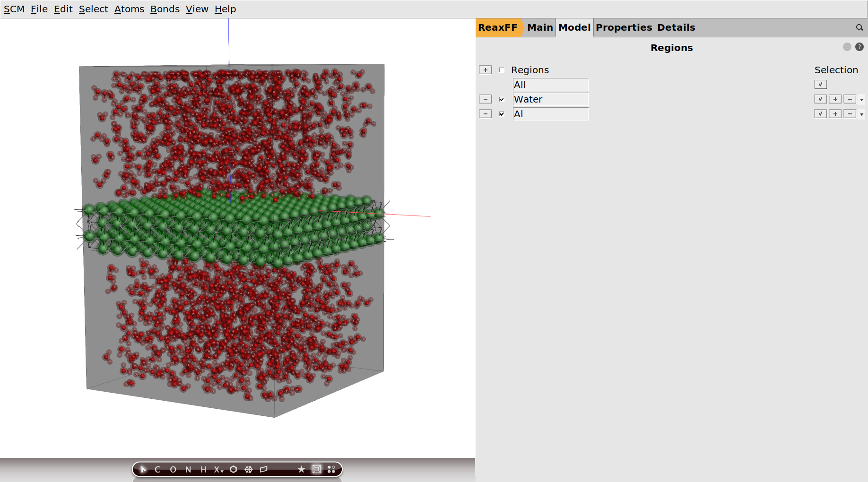Select the benzene ring structure tool

[234, 469]
